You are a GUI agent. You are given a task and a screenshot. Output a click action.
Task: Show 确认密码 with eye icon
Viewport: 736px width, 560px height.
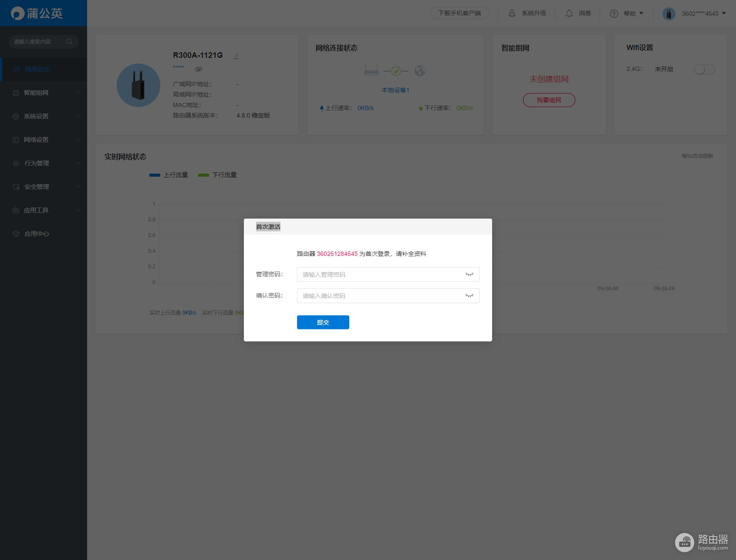pyautogui.click(x=469, y=296)
